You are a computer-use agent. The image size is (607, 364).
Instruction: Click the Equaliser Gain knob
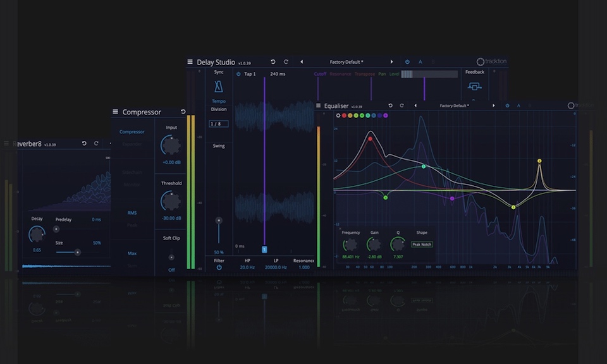pyautogui.click(x=374, y=245)
